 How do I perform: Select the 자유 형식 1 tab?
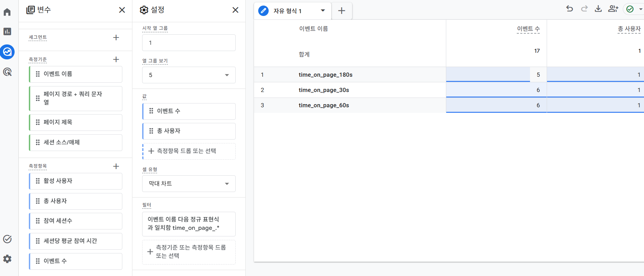coord(287,11)
